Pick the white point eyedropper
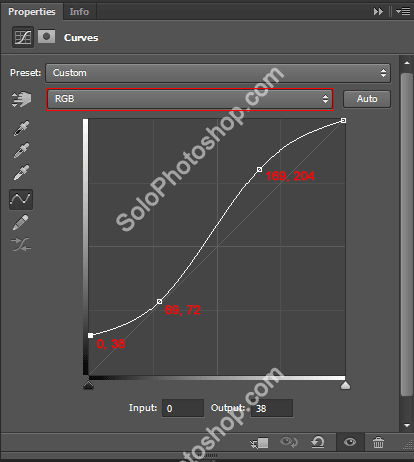Viewport: 414px width, 462px height. (21, 172)
